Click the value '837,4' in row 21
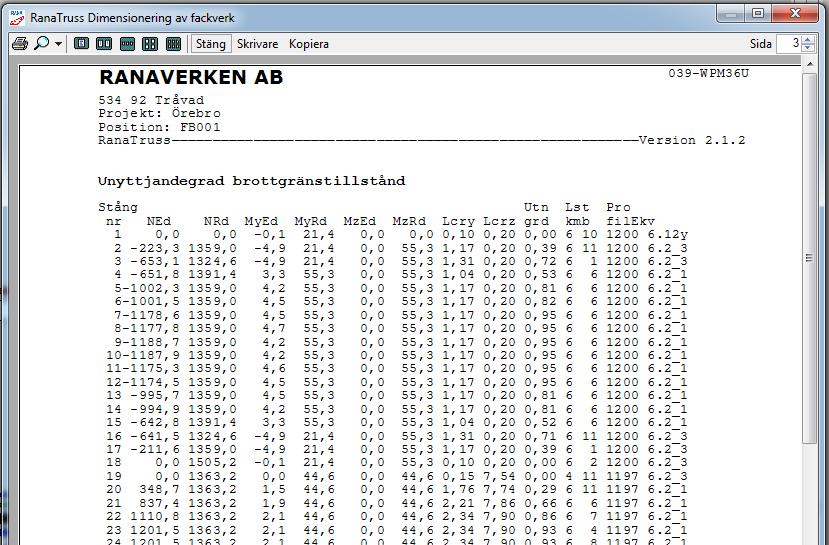829x545 pixels. click(x=159, y=503)
